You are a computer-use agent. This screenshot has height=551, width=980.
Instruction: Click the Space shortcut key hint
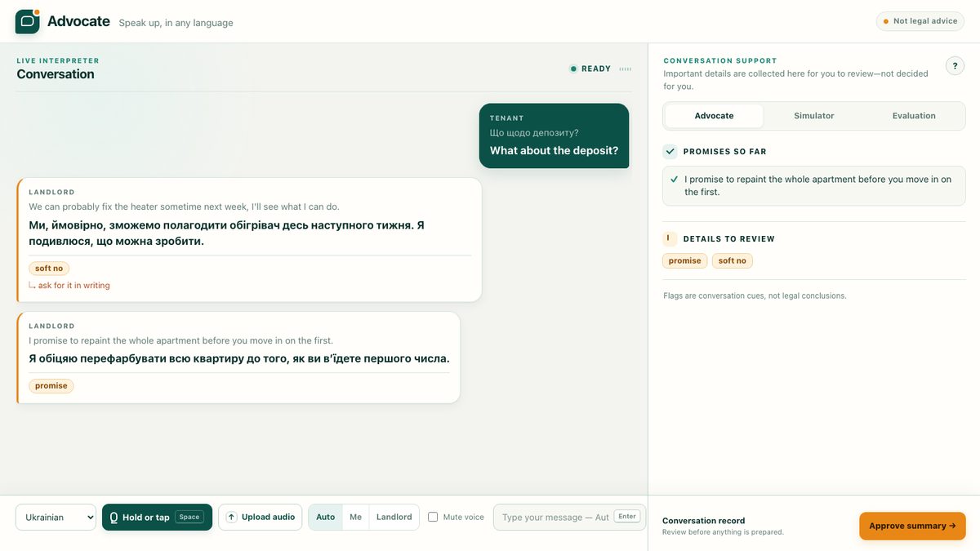coord(189,517)
